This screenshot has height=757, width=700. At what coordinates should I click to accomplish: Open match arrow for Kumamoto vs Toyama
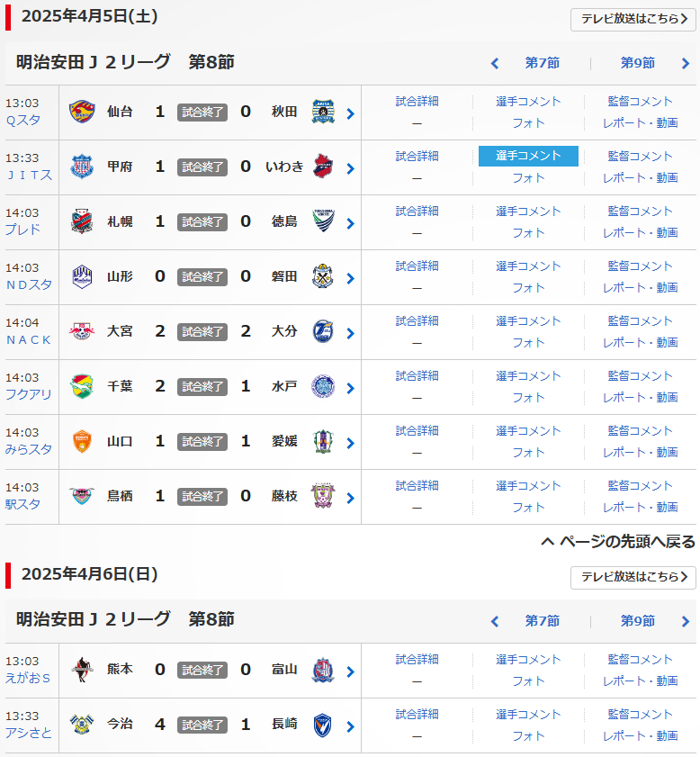click(x=350, y=671)
